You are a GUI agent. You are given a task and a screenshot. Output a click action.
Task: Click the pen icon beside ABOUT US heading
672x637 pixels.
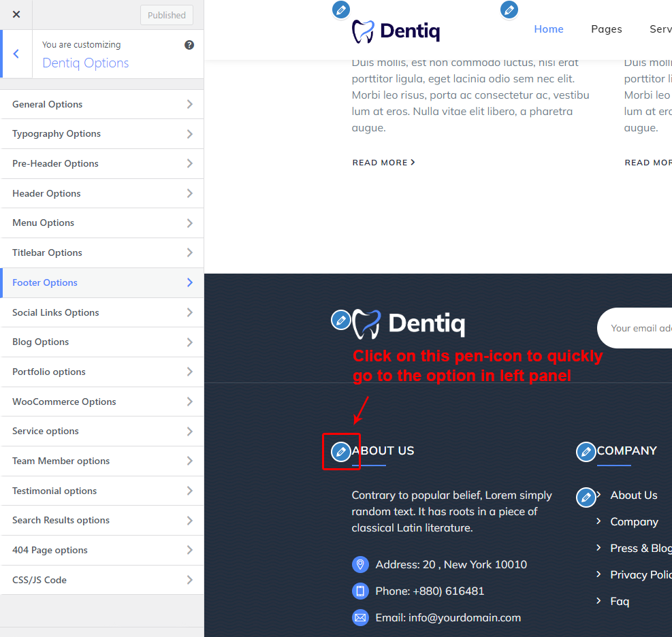[x=340, y=451]
